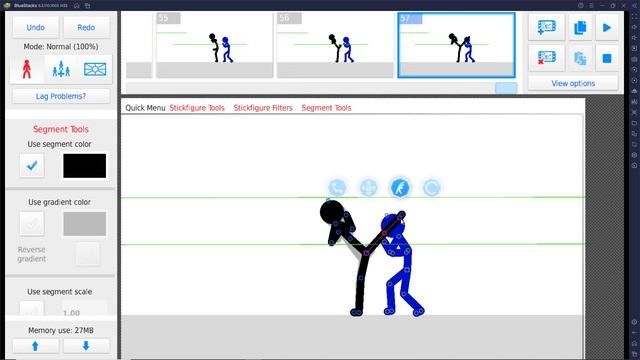Select frame 57 thumbnail

coord(456,45)
